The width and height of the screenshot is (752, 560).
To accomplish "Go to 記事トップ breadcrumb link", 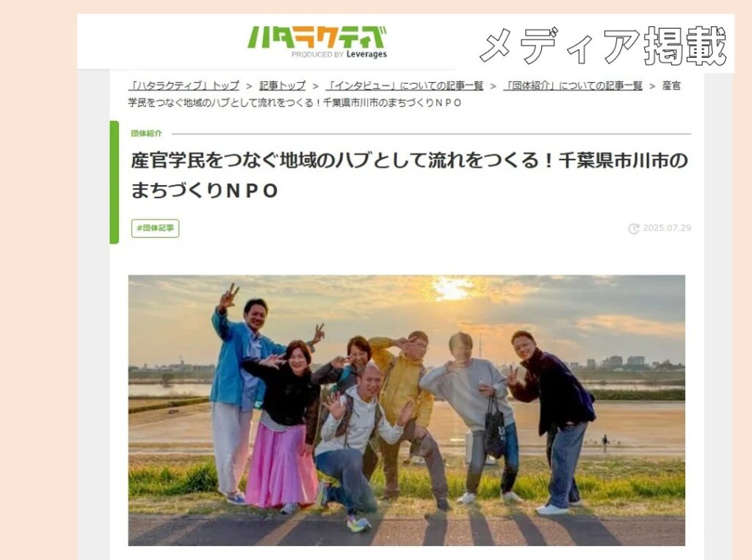I will (283, 86).
